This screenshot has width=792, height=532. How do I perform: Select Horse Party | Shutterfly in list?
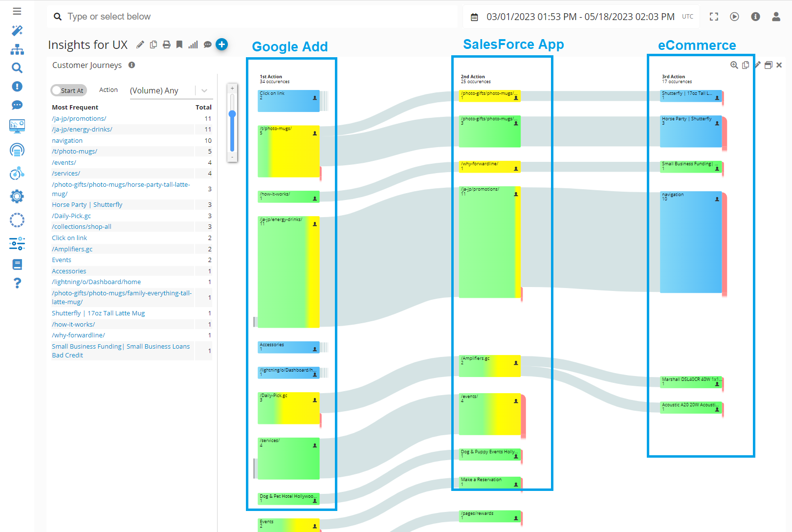pyautogui.click(x=87, y=205)
